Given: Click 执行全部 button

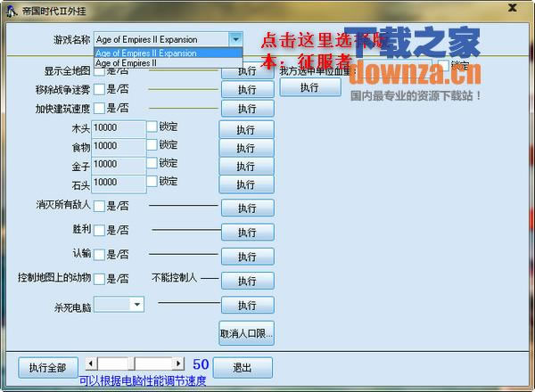Looking at the screenshot, I should 48,367.
